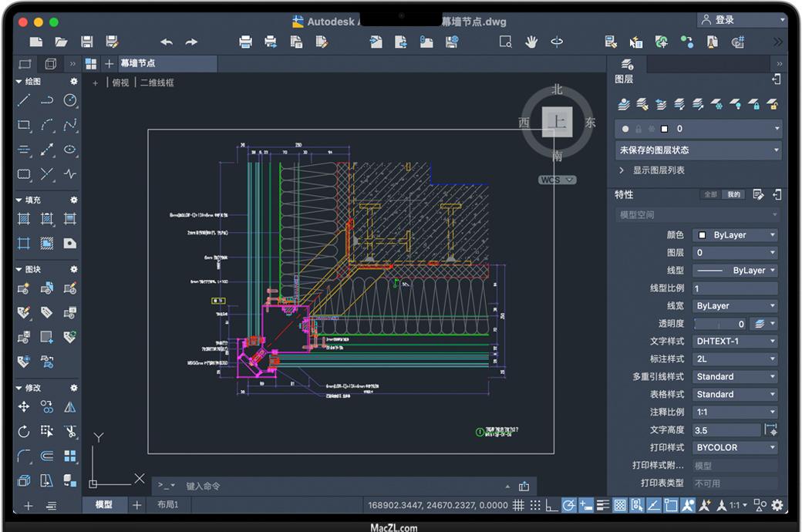The height and width of the screenshot is (532, 802).
Task: Select the Move tool in 修改 panel
Action: pyautogui.click(x=24, y=407)
